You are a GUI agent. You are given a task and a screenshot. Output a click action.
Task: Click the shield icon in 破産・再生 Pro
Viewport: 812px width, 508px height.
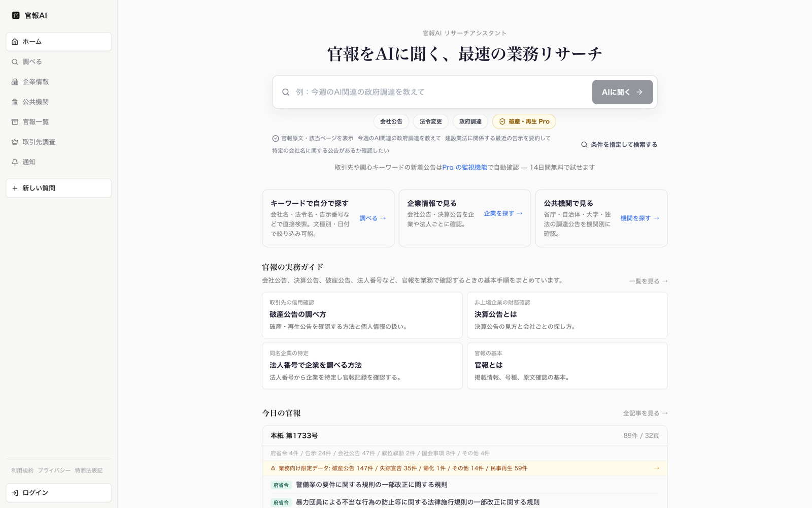coord(502,121)
